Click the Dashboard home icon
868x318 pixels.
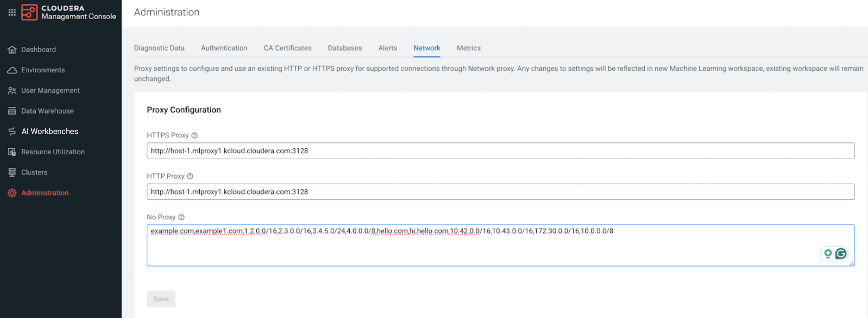click(x=12, y=50)
